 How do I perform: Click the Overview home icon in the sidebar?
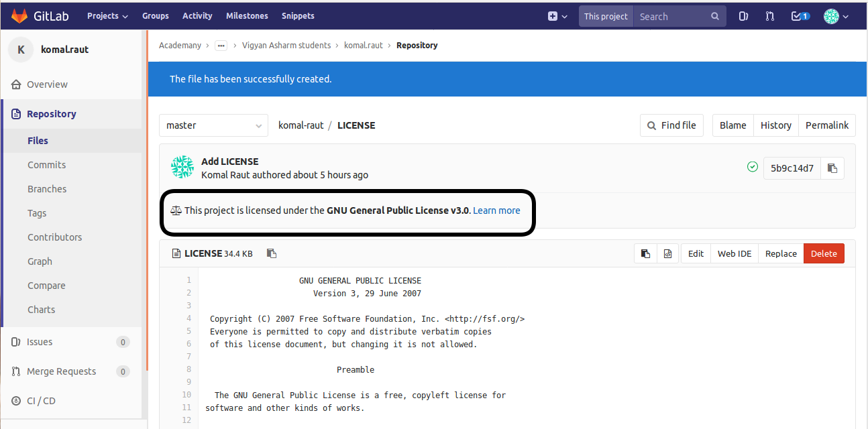[x=17, y=84]
